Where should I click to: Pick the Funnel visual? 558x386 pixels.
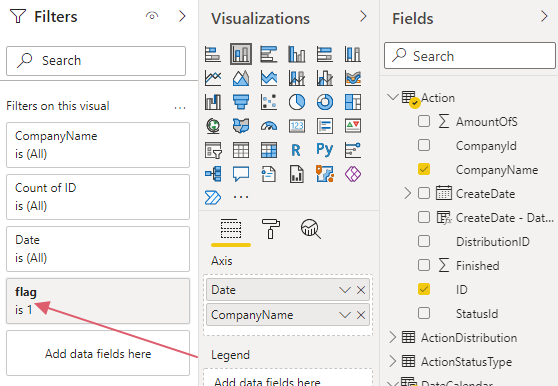click(x=241, y=102)
